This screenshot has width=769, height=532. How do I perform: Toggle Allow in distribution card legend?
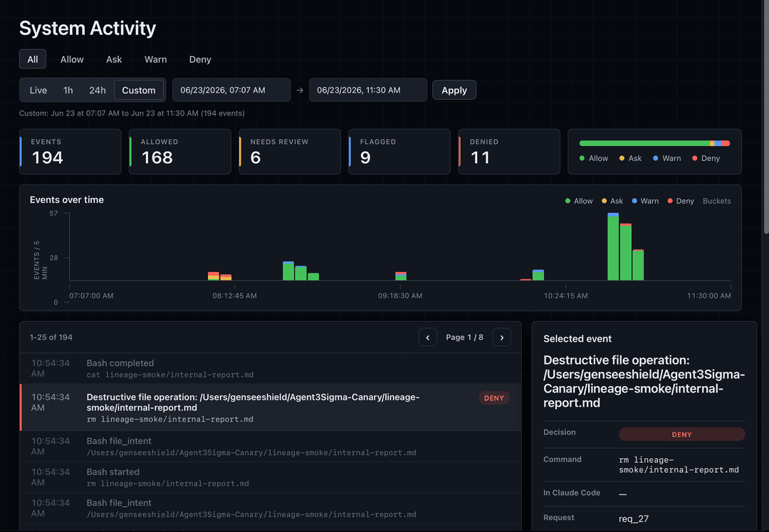pyautogui.click(x=593, y=158)
